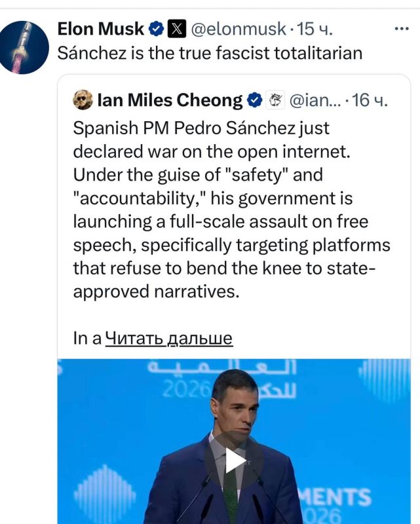Click the small affiliate badge before @ian handle

click(277, 100)
